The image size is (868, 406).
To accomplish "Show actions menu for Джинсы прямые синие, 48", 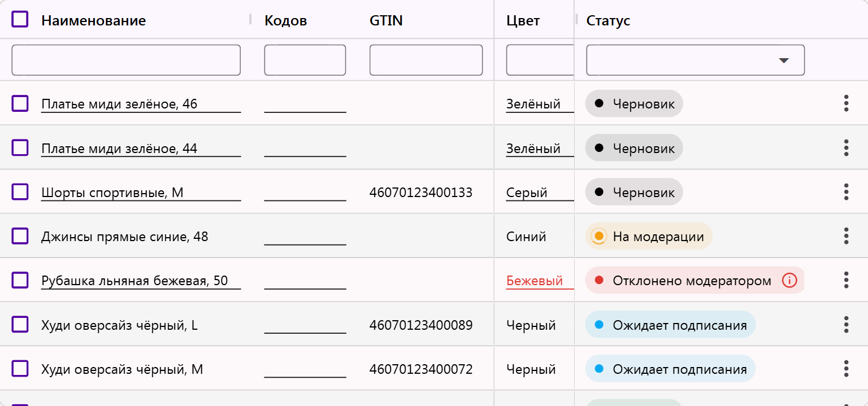I will coord(846,235).
